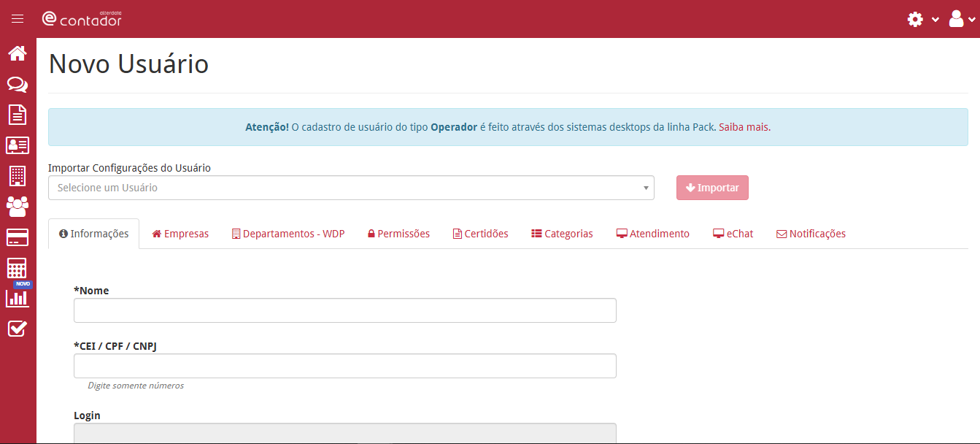Open the bar chart reports sidebar icon
Image resolution: width=980 pixels, height=444 pixels.
coord(18,298)
